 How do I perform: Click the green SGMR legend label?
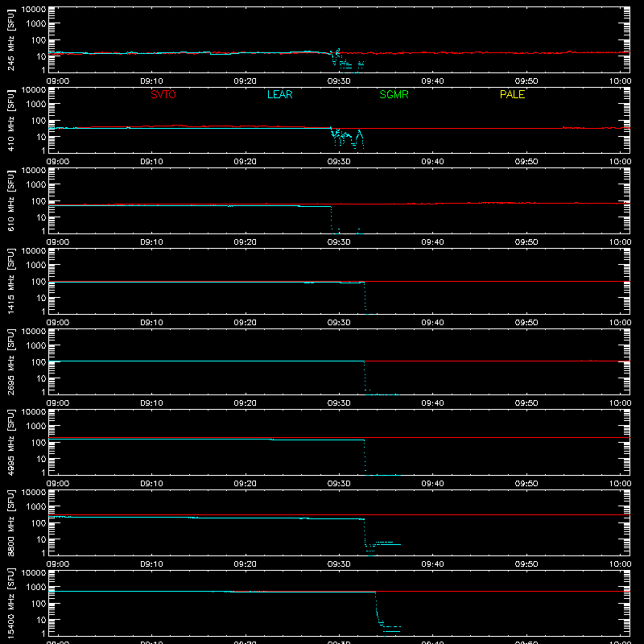pos(394,94)
